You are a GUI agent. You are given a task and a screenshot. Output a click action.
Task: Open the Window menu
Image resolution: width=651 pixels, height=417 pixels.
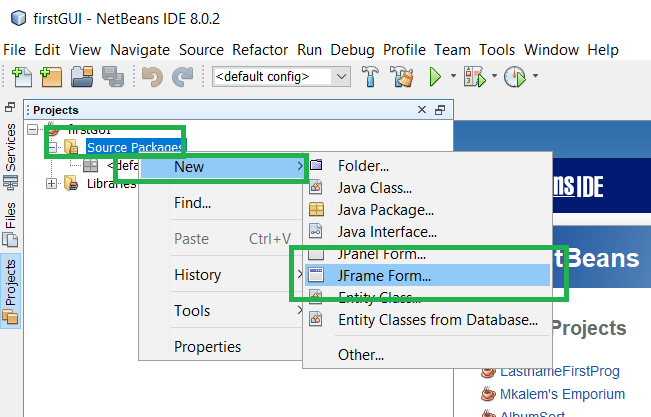click(x=551, y=50)
